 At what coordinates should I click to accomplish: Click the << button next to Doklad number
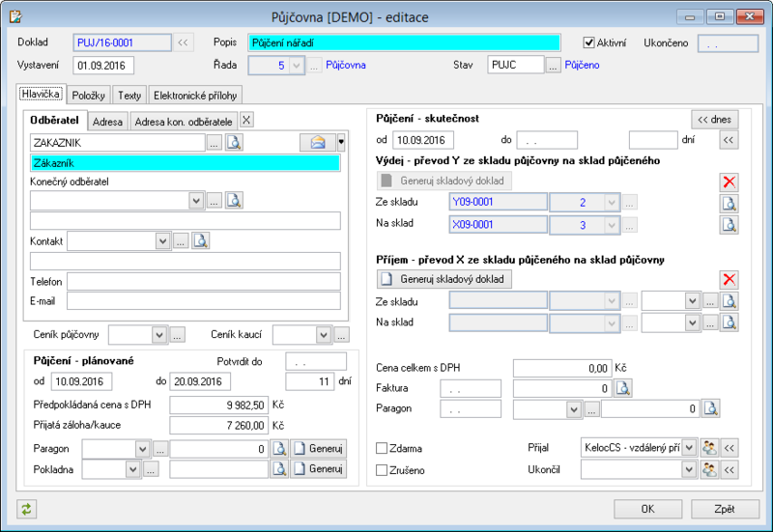pyautogui.click(x=183, y=42)
